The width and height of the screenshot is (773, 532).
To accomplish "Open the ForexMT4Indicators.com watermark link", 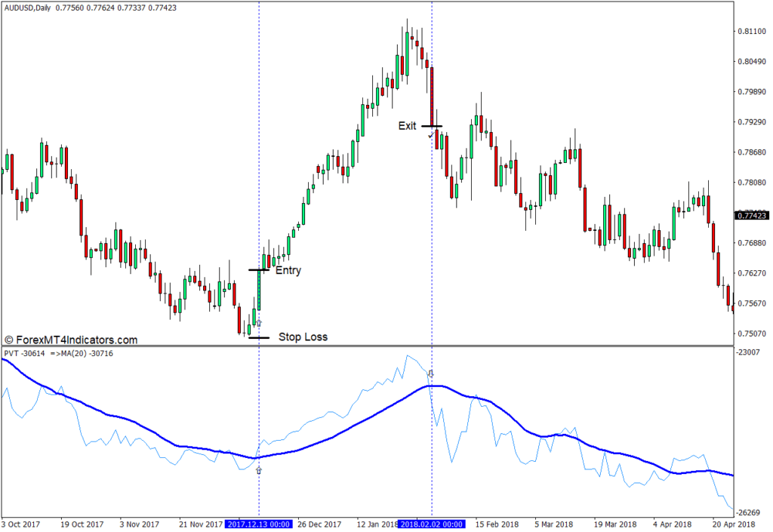I will point(71,340).
